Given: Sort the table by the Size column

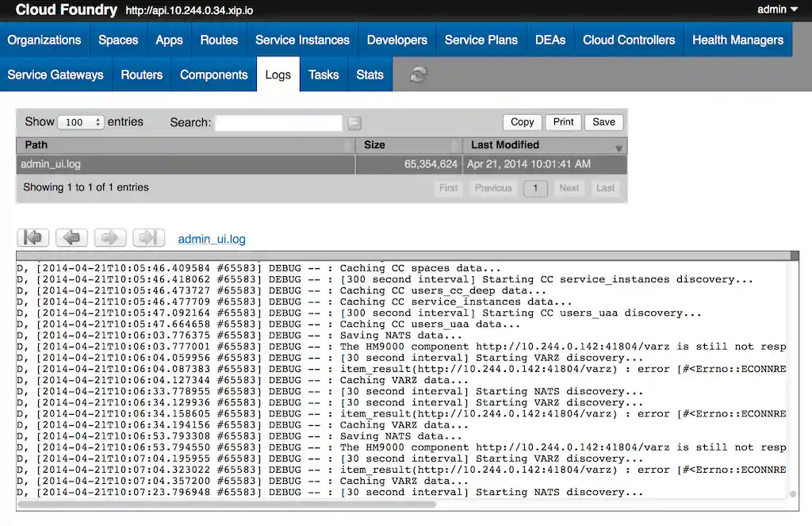Looking at the screenshot, I should pyautogui.click(x=408, y=145).
